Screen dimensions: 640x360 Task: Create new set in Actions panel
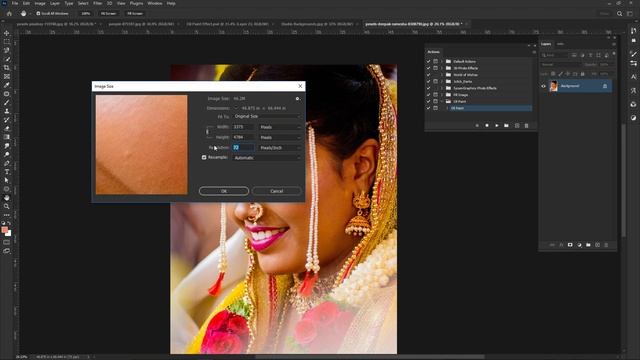(x=507, y=126)
